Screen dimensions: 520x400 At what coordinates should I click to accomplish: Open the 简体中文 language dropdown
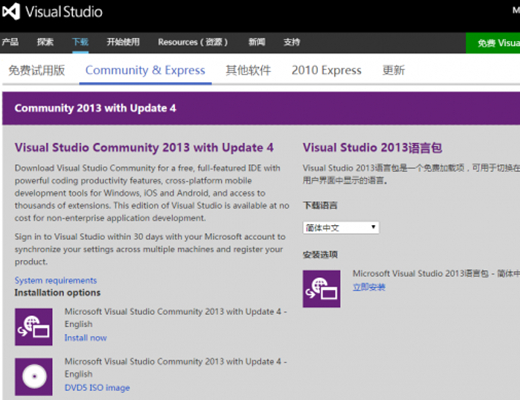[x=341, y=228]
